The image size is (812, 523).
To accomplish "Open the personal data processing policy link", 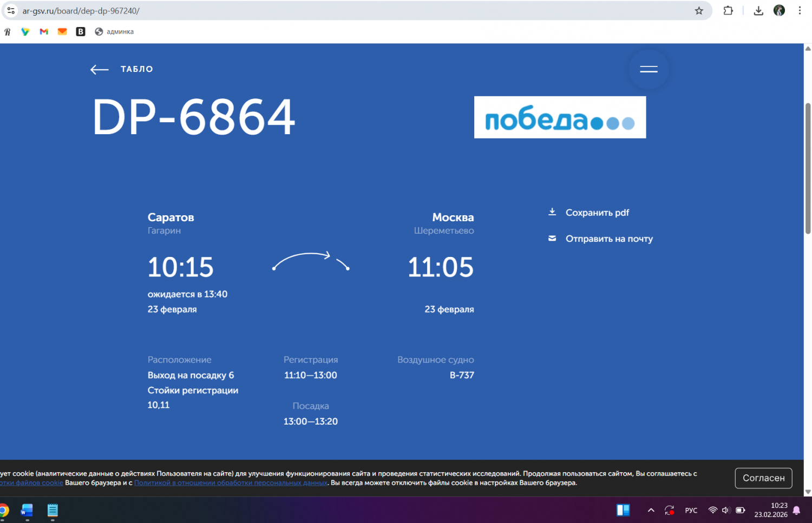I will coord(231,483).
